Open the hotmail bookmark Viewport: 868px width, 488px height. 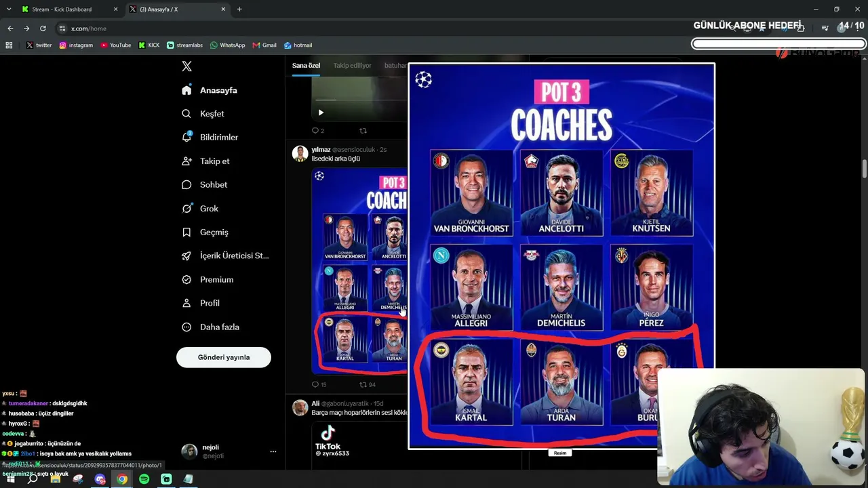pyautogui.click(x=298, y=45)
